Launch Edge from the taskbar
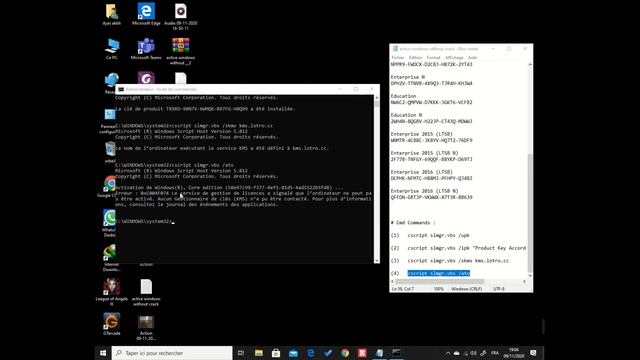 click(310, 353)
